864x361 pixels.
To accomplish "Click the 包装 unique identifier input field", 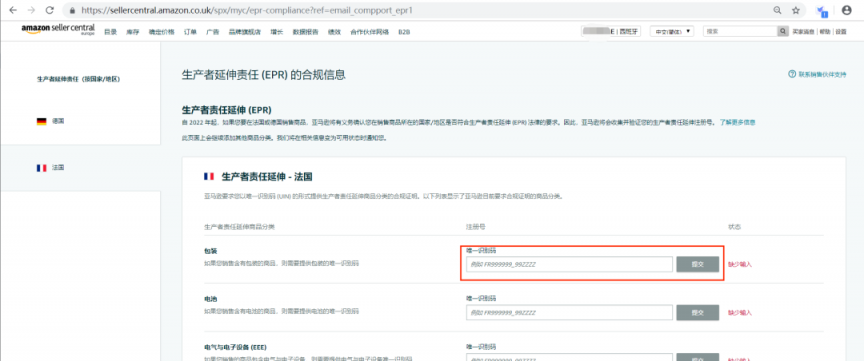I will 569,265.
